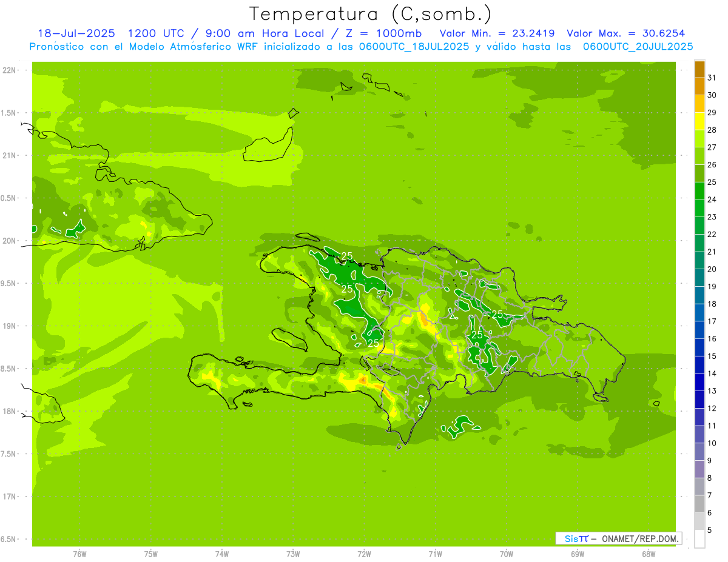The width and height of the screenshot is (728, 562).
Task: Click the teal legend swatch between 19 and 20
Action: 699,278
